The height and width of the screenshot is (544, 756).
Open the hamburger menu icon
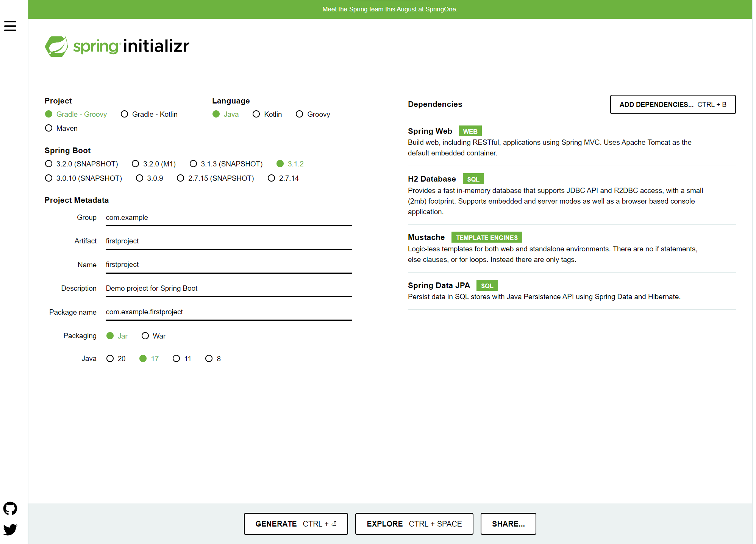click(x=10, y=26)
